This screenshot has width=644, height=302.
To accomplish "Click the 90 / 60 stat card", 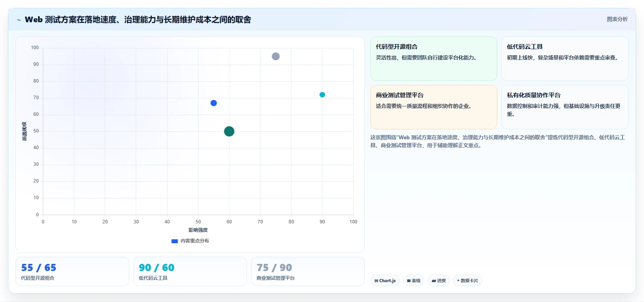I will (x=190, y=271).
